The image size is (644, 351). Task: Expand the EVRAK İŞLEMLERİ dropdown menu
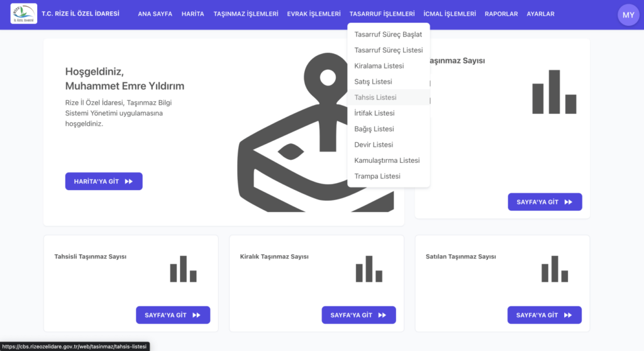(x=314, y=14)
